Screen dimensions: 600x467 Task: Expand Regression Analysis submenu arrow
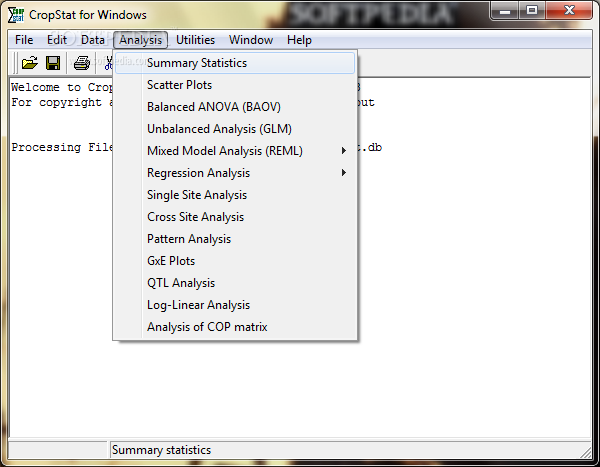tap(344, 173)
